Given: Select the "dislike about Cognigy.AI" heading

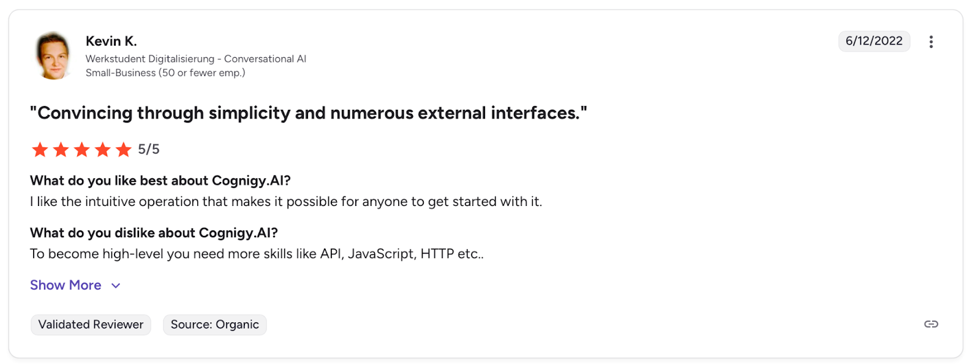Looking at the screenshot, I should (x=154, y=233).
